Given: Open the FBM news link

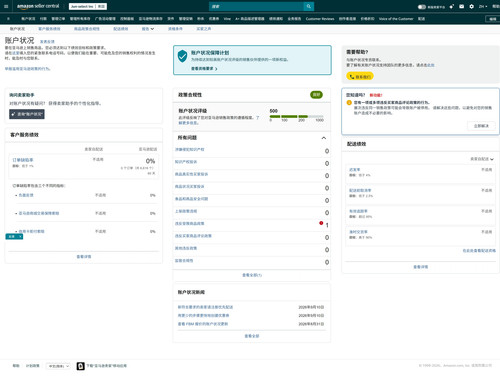Looking at the screenshot, I should coord(203,324).
